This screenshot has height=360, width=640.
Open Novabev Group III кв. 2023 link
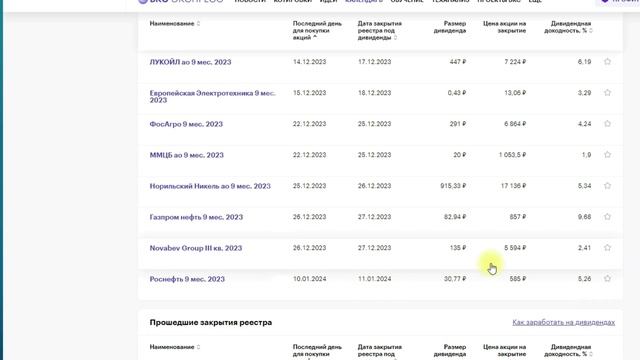(196, 248)
